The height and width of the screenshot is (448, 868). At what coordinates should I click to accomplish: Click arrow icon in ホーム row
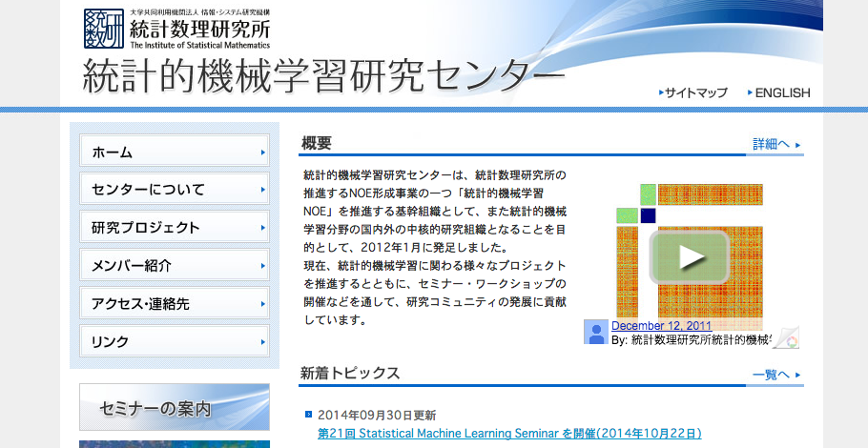point(263,152)
